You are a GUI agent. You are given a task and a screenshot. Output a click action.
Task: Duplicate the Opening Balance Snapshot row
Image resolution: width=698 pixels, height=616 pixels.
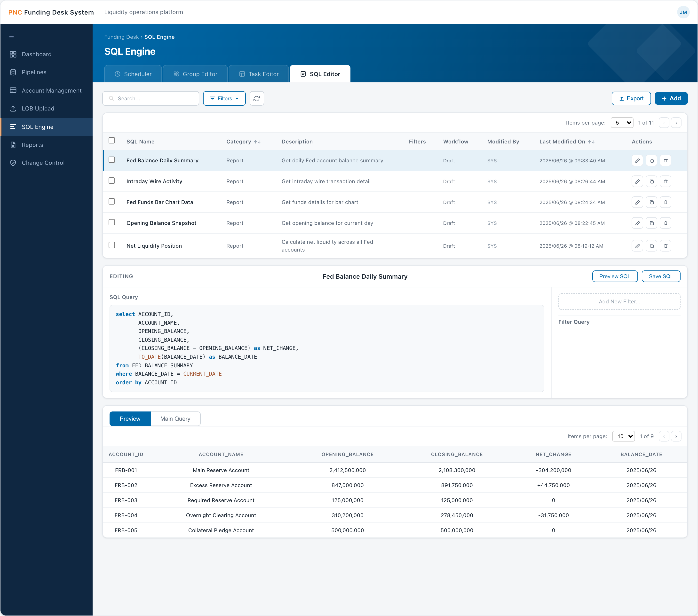[x=651, y=223]
